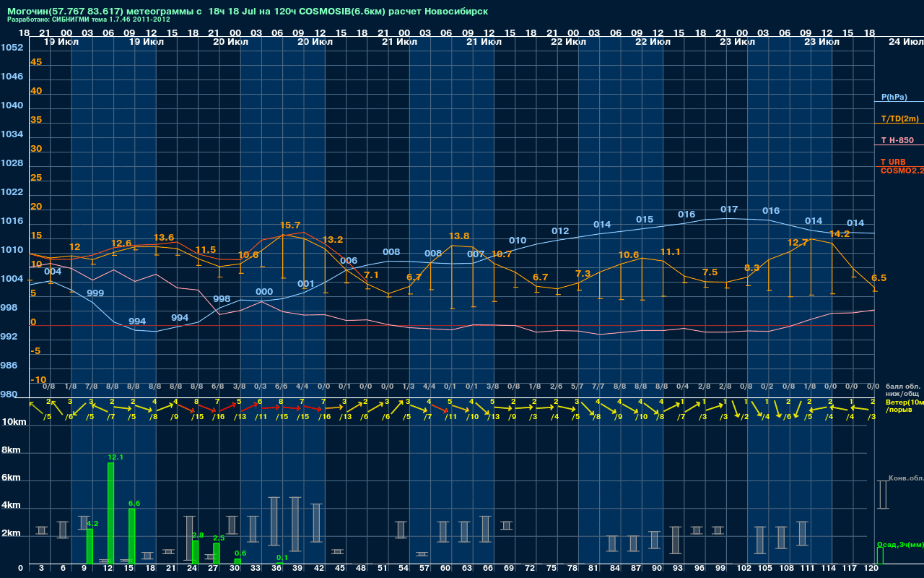Screen dimensions: 924x578
Task: Click forecast hour '120' on bottom axis
Action: pos(872,569)
